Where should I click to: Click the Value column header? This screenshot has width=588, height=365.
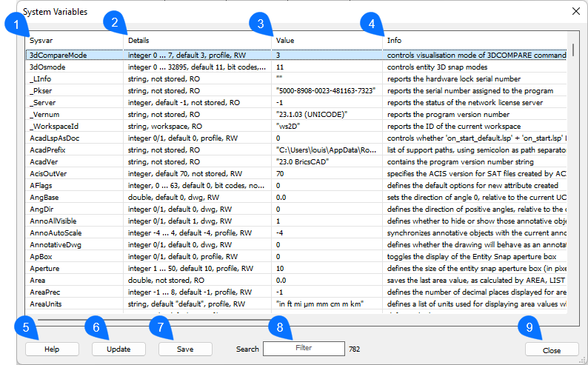(x=284, y=39)
